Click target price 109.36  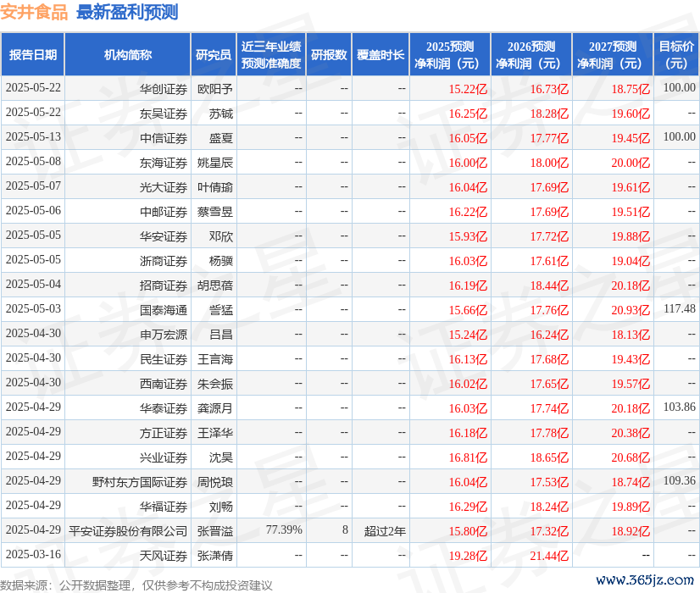(680, 480)
